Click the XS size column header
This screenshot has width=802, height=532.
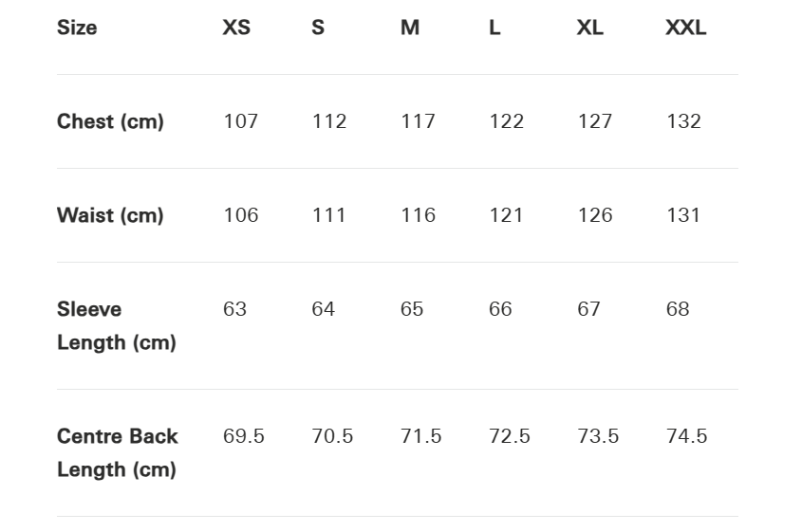coord(236,28)
